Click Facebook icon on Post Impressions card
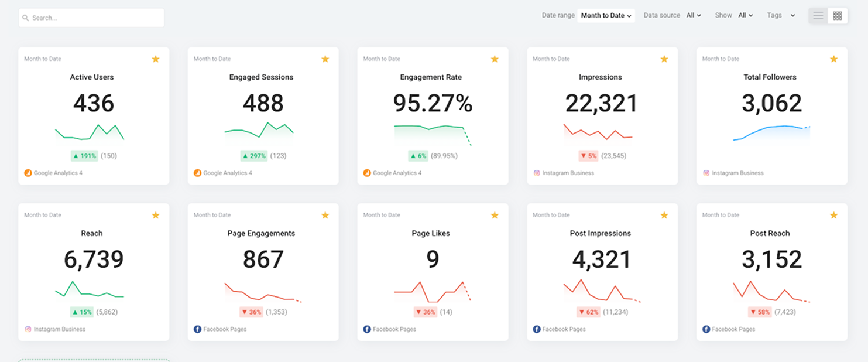This screenshot has height=362, width=868. point(537,329)
